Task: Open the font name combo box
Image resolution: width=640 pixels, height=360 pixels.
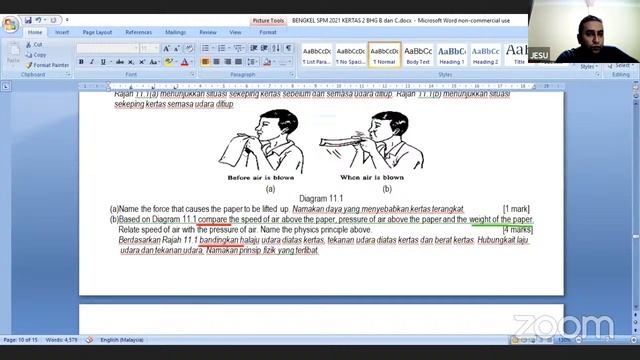Action: [x=108, y=49]
